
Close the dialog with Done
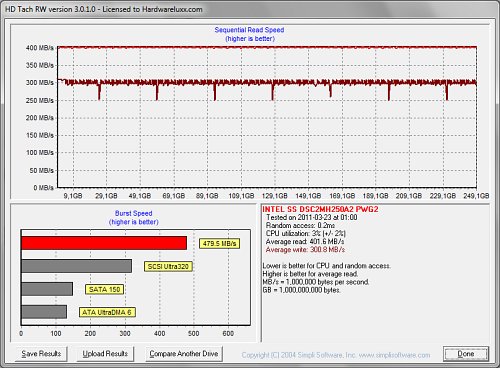(x=466, y=354)
